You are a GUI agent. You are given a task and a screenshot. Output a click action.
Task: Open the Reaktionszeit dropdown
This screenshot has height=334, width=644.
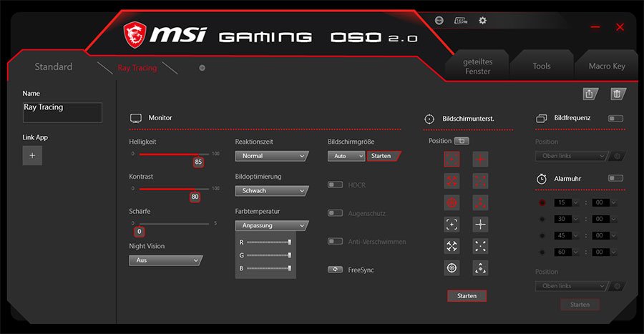click(271, 156)
